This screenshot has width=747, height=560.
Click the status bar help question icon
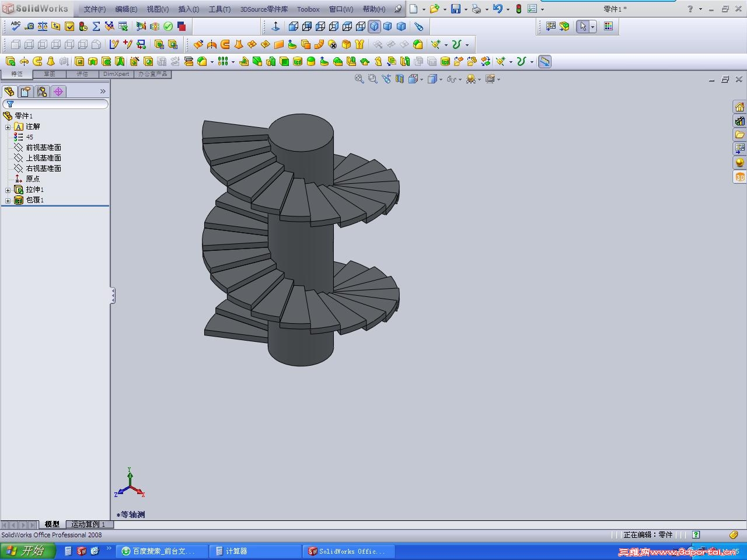coord(696,534)
